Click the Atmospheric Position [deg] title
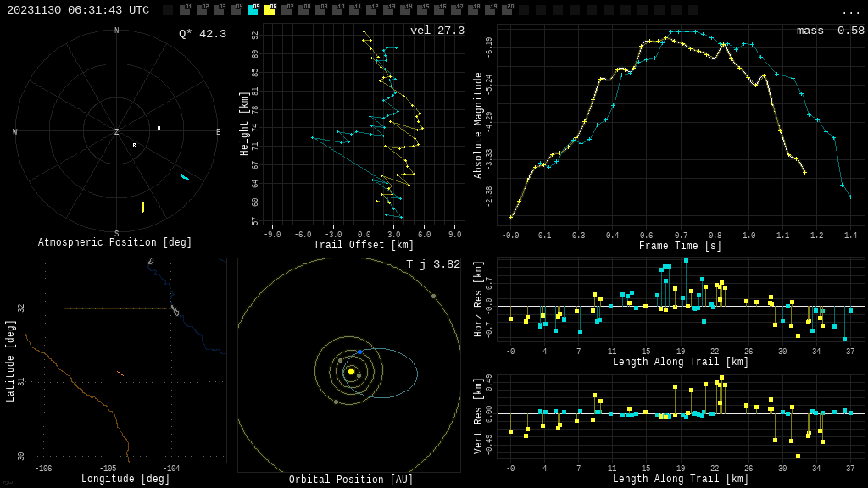 (114, 242)
